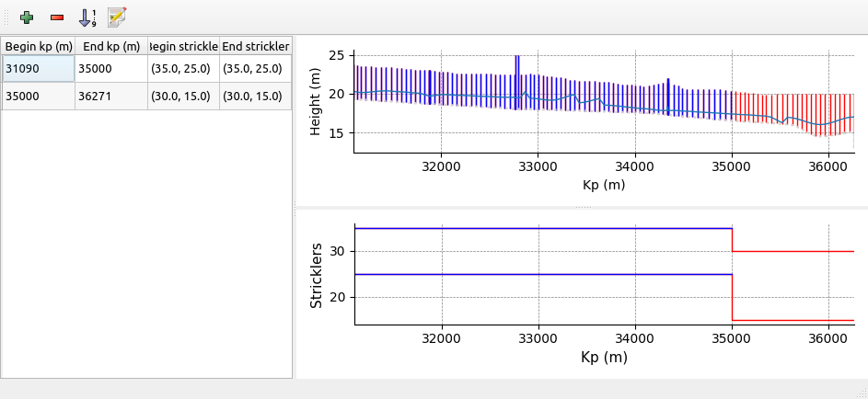Click the End kp (m) column header
The image size is (868, 399).
pyautogui.click(x=110, y=46)
